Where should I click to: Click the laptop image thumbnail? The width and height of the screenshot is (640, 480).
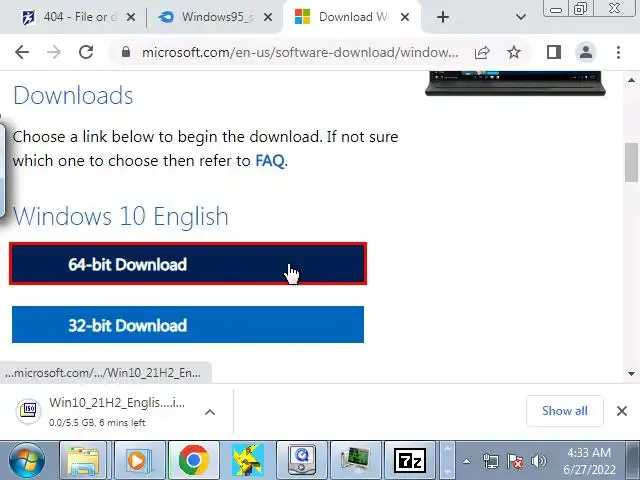[x=515, y=84]
